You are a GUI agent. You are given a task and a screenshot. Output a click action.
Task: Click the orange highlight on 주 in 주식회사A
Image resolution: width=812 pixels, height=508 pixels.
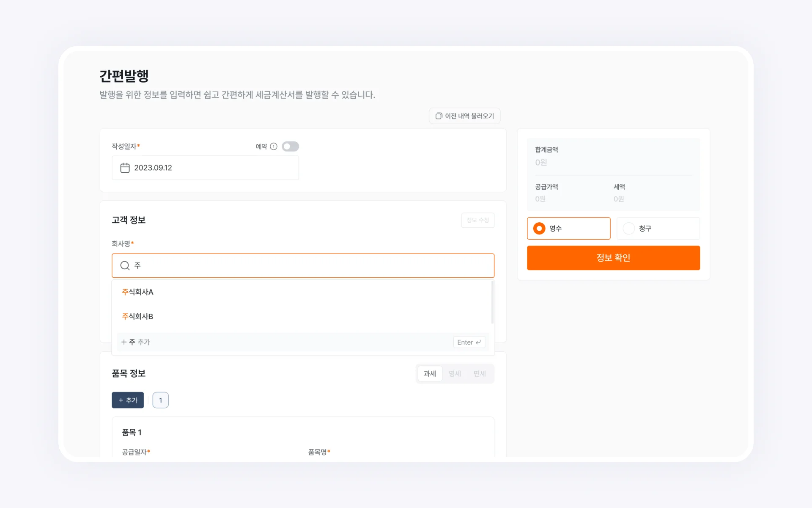tap(124, 292)
